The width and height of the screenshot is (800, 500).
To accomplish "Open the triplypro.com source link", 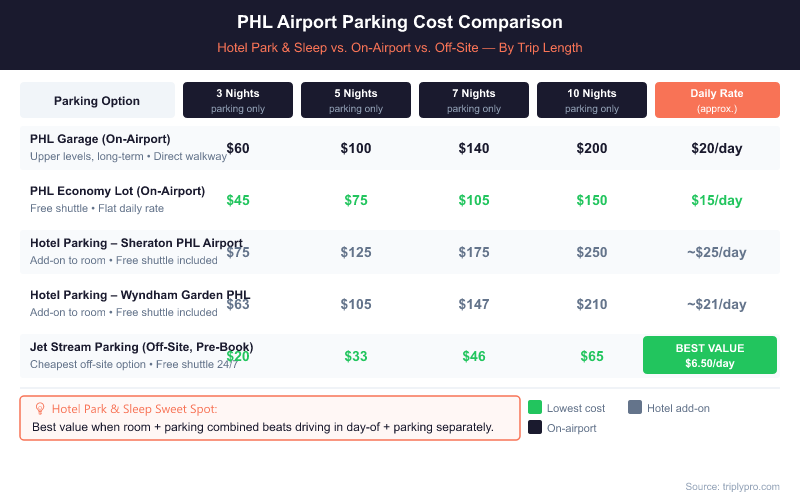I will [732, 486].
